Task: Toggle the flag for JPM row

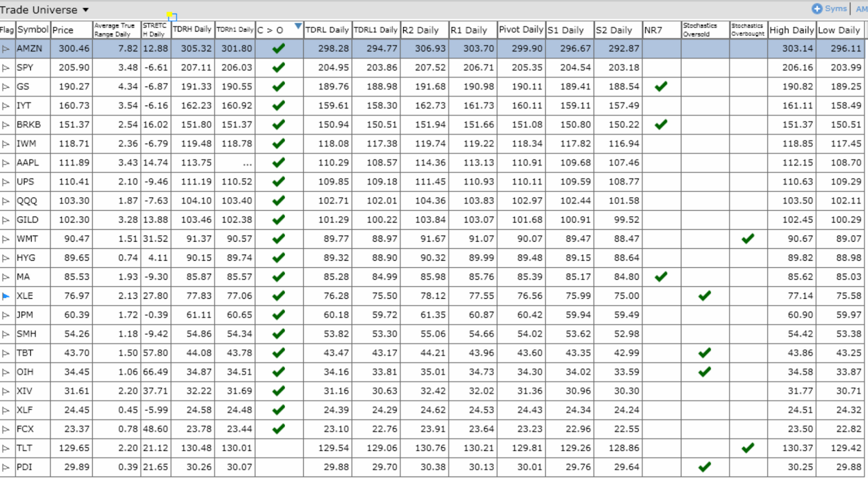Action: 6,315
